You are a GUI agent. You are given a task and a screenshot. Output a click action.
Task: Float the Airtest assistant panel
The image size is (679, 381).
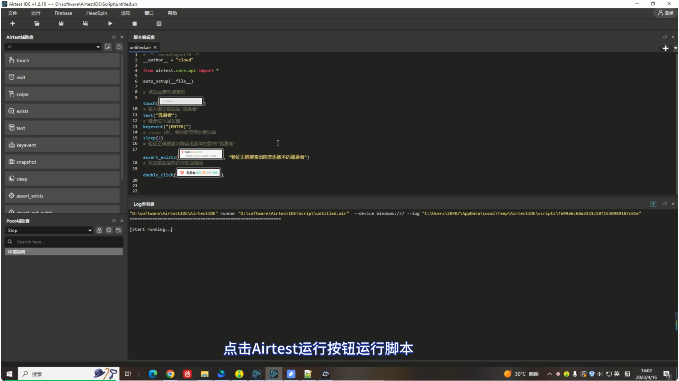[x=114, y=37]
